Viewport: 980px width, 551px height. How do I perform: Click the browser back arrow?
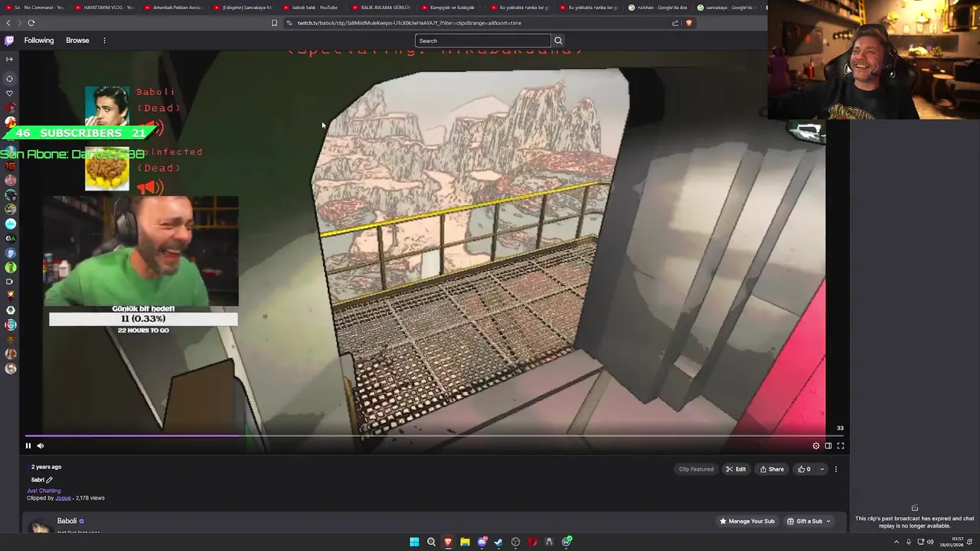tap(8, 23)
